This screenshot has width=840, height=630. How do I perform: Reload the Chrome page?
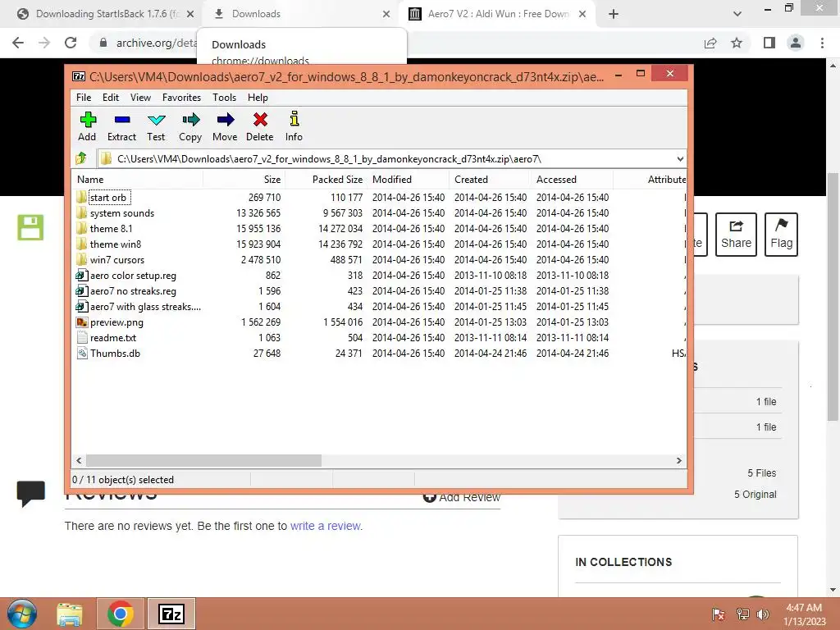tap(71, 43)
